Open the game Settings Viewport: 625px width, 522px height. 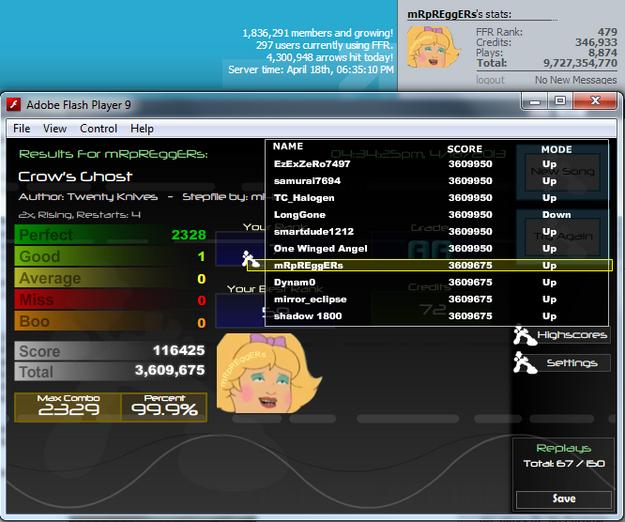click(x=572, y=363)
